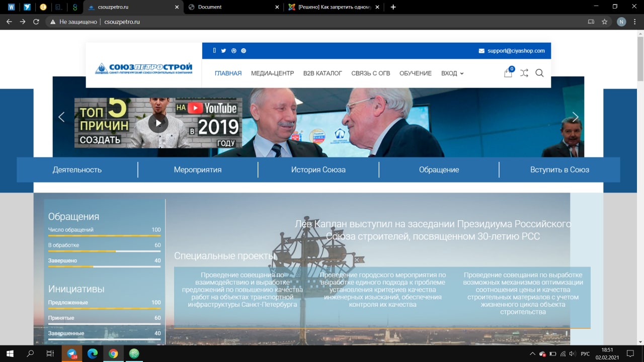Click the Принятые progress bar
Viewport: 644px width, 362px height.
click(105, 324)
